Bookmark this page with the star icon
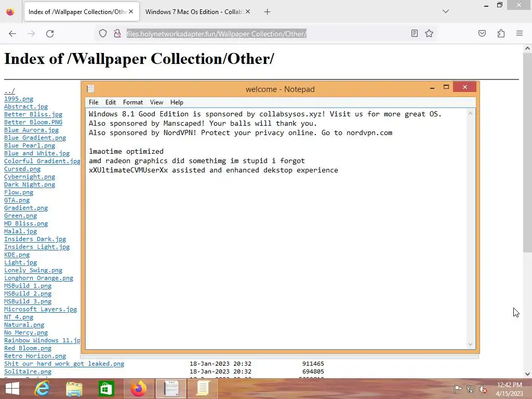Screen dimensions: 532x399 429,33
